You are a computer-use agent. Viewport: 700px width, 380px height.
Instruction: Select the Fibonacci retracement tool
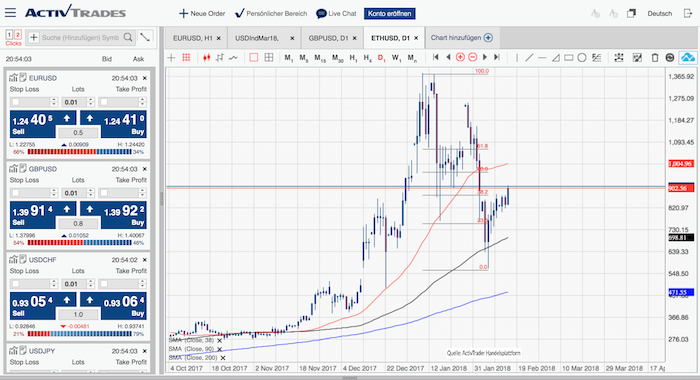click(596, 58)
